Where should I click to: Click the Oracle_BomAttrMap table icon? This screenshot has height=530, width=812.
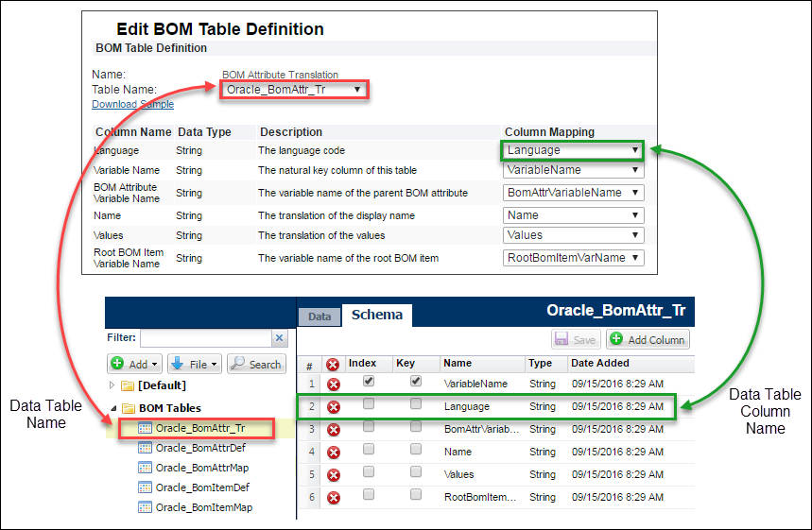(145, 468)
